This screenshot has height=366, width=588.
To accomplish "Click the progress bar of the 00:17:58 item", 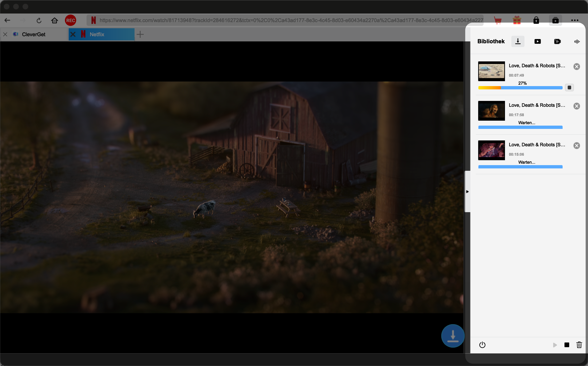I will (x=520, y=127).
